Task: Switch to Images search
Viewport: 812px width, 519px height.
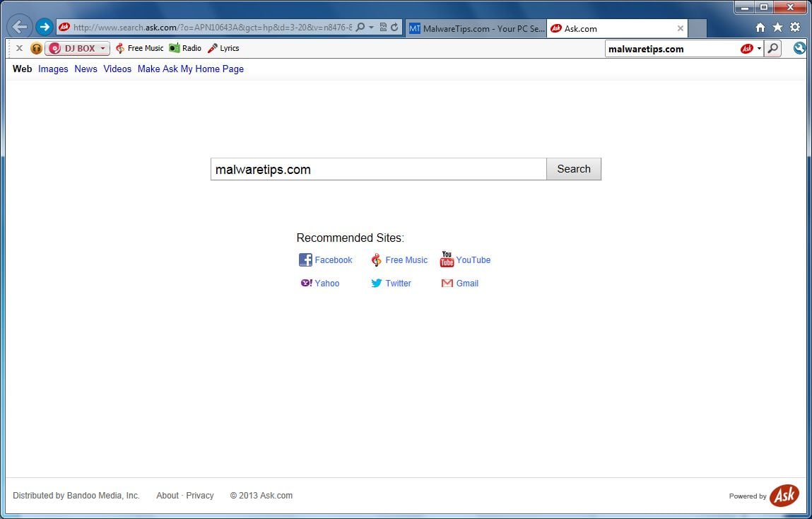Action: point(53,69)
